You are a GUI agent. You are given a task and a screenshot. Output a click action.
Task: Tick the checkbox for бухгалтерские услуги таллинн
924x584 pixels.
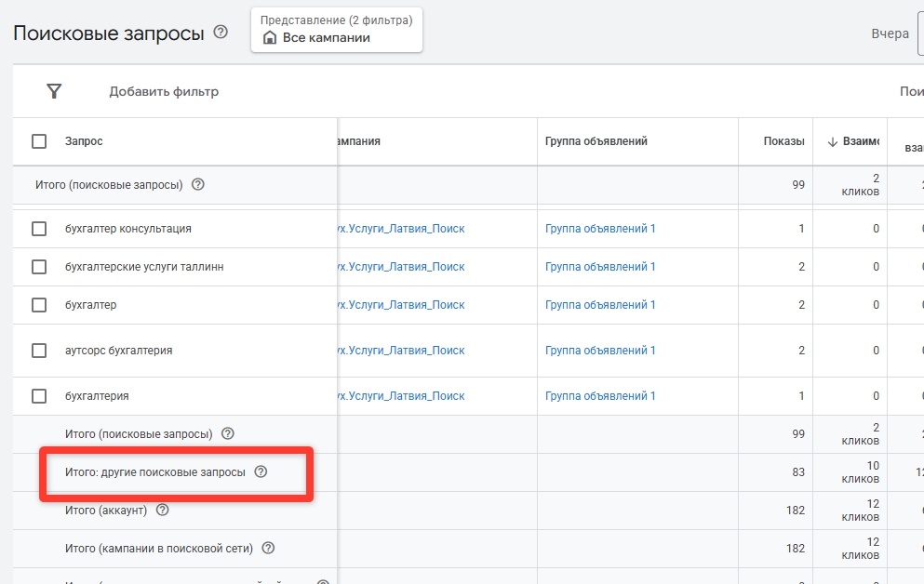(39, 267)
